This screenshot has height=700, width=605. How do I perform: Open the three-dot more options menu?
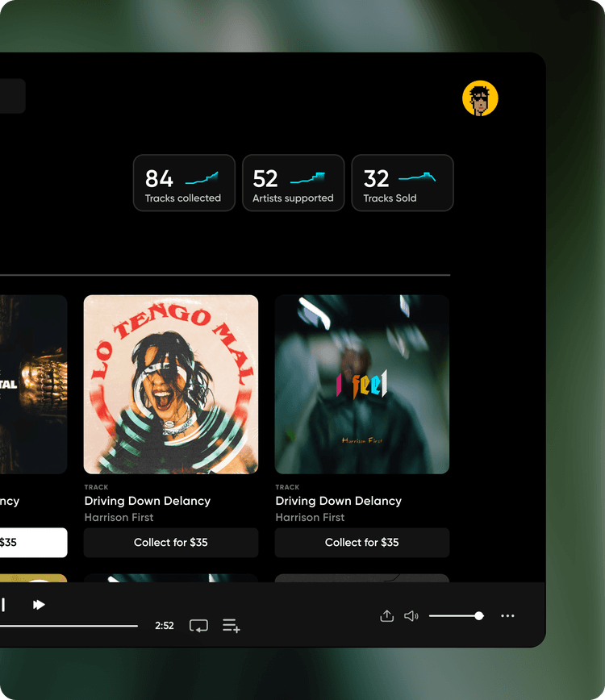coord(507,616)
